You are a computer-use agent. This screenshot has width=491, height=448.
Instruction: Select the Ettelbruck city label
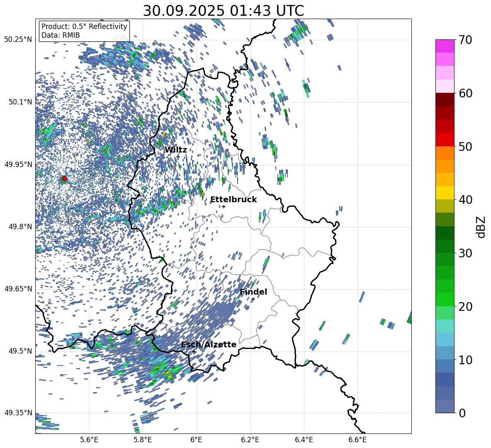click(233, 199)
